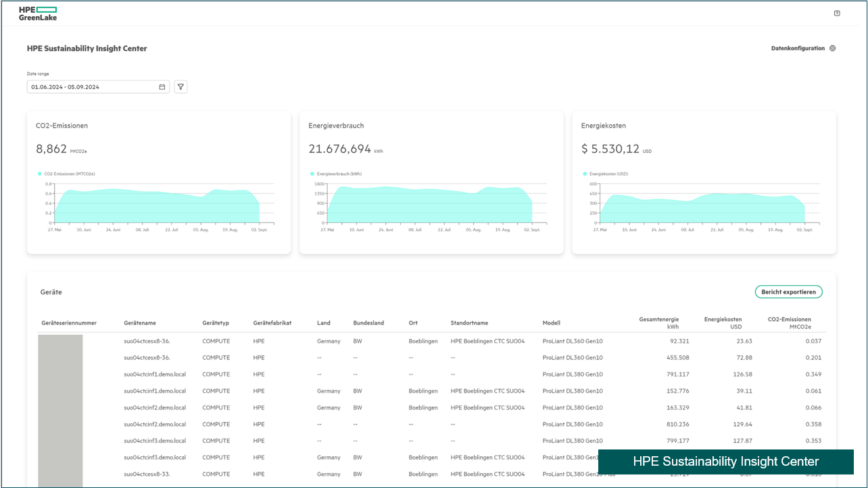This screenshot has width=868, height=488.
Task: Sort by Gerätefabrikat column header
Action: (x=272, y=323)
